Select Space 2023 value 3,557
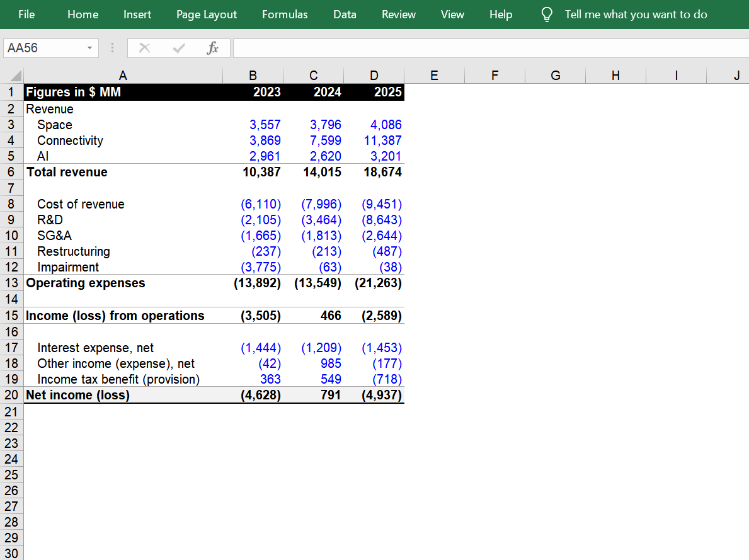749x560 pixels. (253, 125)
